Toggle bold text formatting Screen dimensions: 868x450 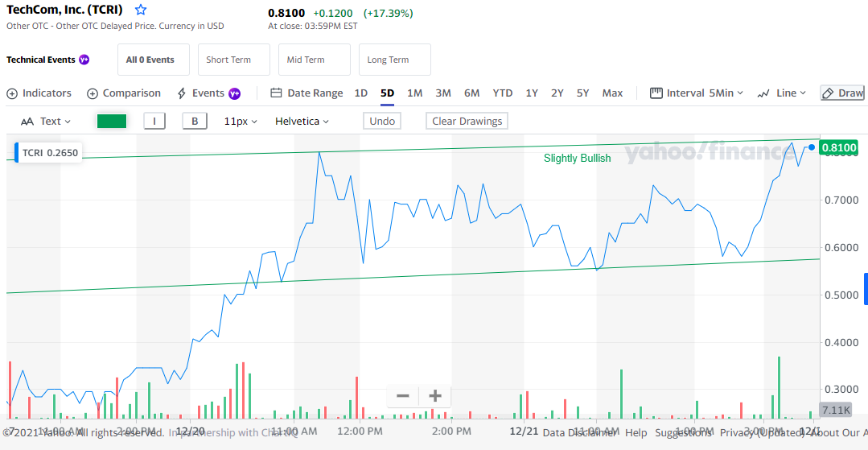195,122
